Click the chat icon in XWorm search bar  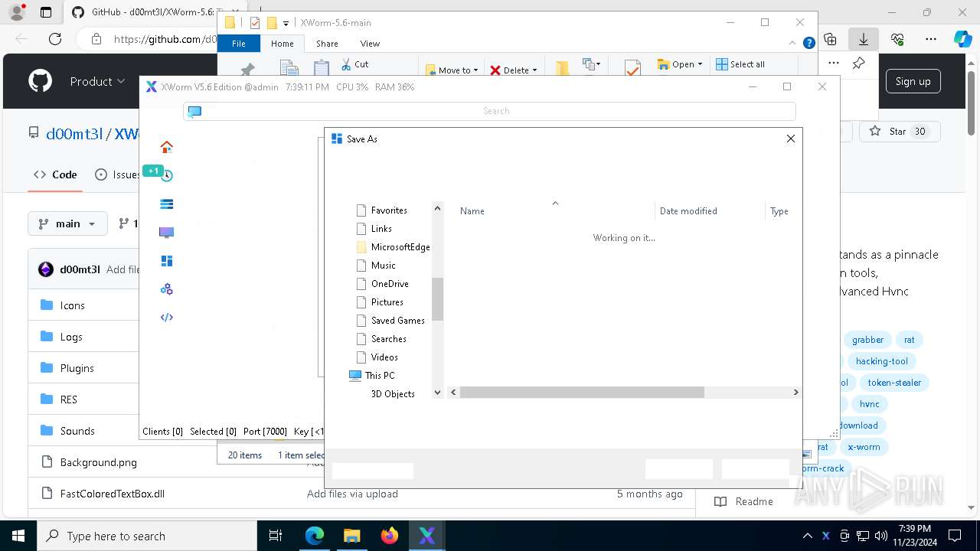click(194, 111)
